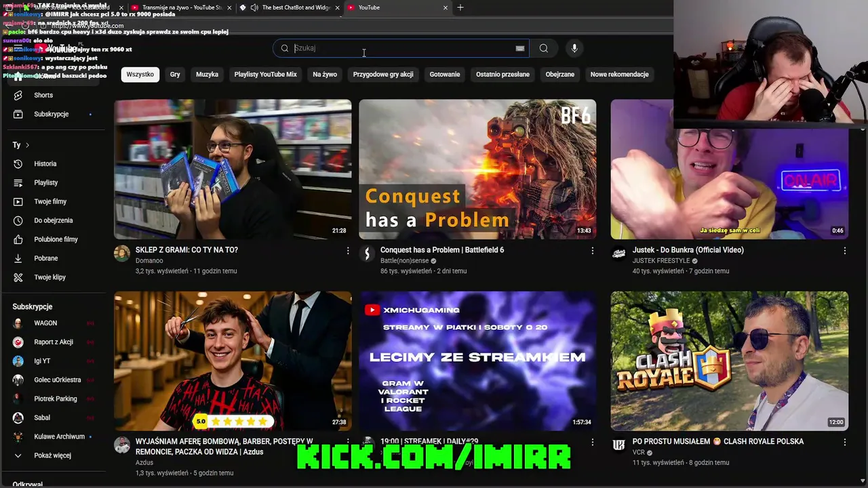Open Do obejrzenia watch later list
868x488 pixels.
(54, 221)
